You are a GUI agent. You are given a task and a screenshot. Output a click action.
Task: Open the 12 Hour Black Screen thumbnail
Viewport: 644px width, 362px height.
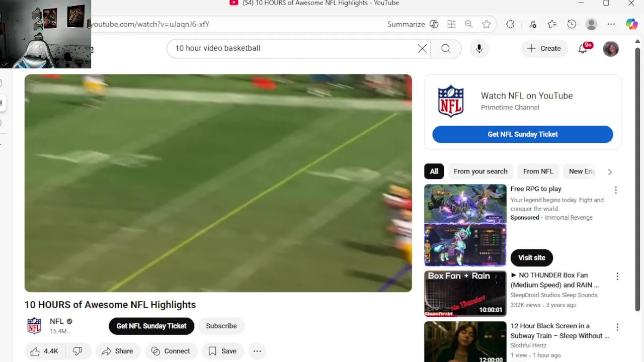[x=465, y=342]
